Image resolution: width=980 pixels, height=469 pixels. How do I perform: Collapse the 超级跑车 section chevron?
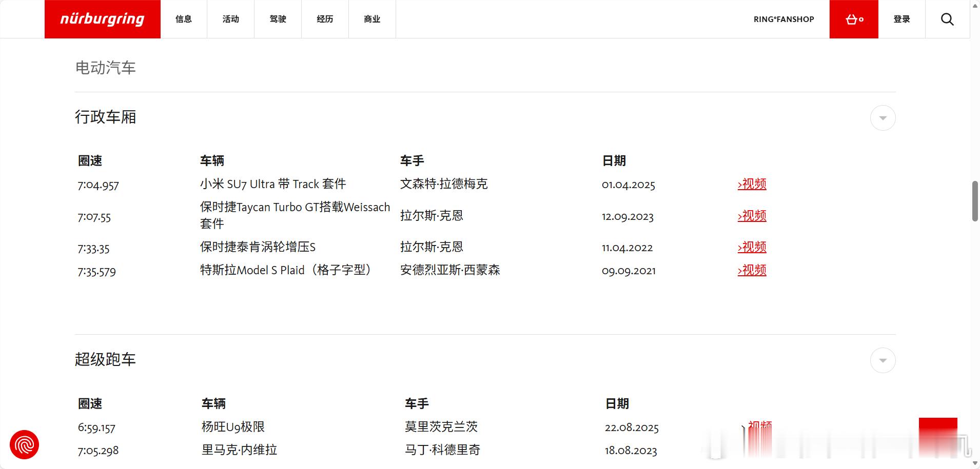pos(882,360)
